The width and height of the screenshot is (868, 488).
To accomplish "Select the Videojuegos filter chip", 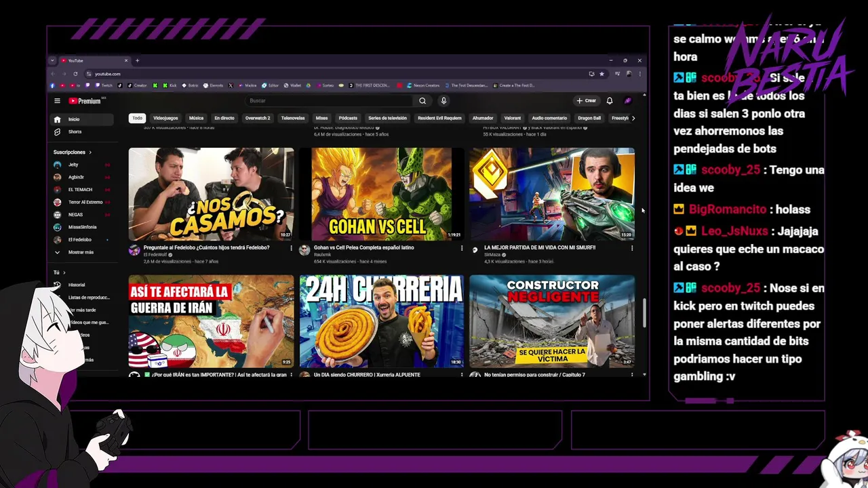I will click(165, 118).
